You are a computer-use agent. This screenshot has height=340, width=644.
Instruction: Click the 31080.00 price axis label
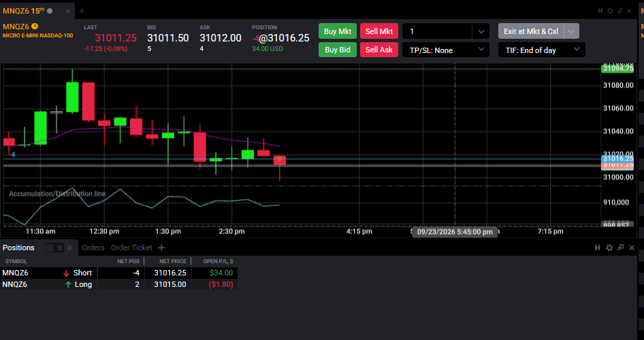click(x=618, y=85)
